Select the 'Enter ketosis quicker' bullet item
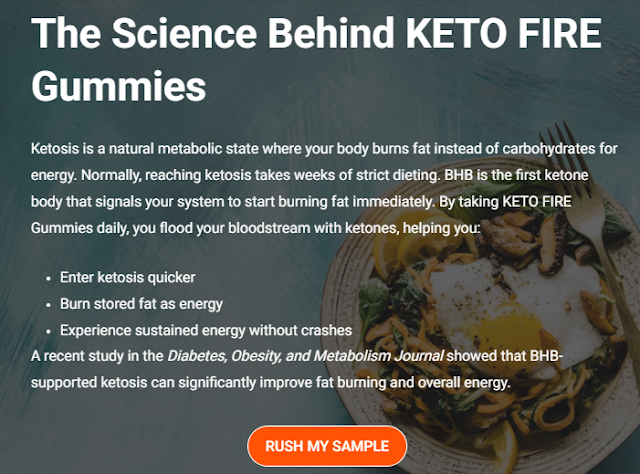 [x=127, y=277]
